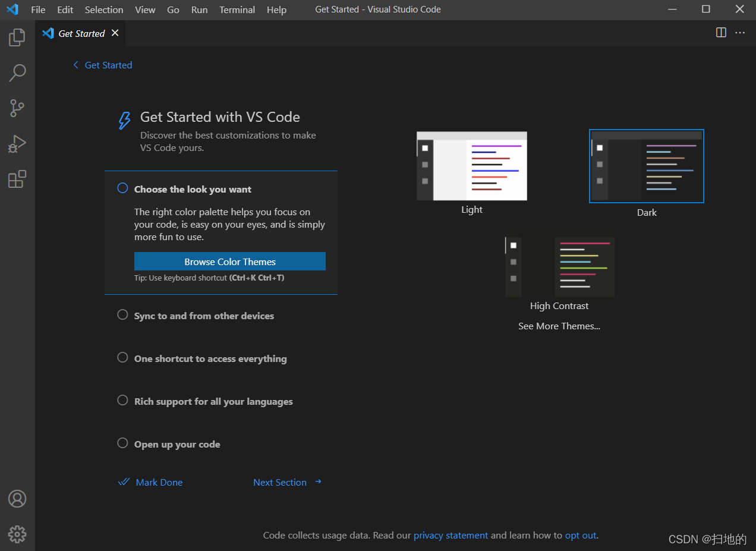756x551 pixels.
Task: Check off 'Sync to and from other devices' circle
Action: (122, 314)
